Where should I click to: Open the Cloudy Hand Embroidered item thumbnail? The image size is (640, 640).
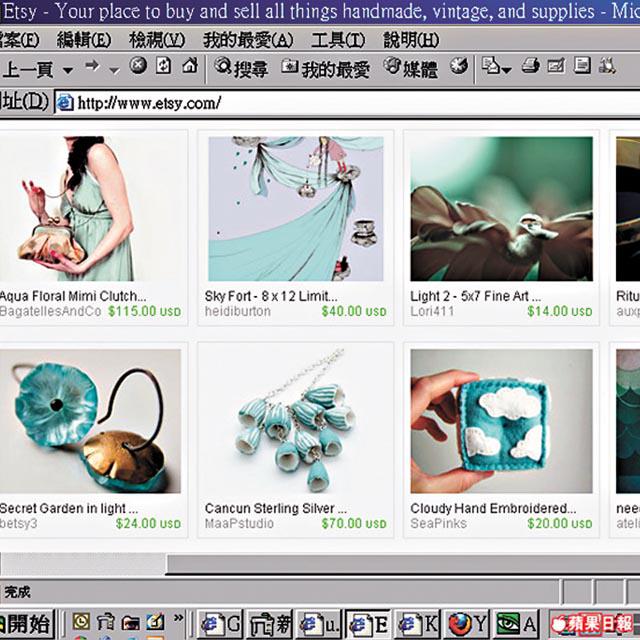point(501,421)
